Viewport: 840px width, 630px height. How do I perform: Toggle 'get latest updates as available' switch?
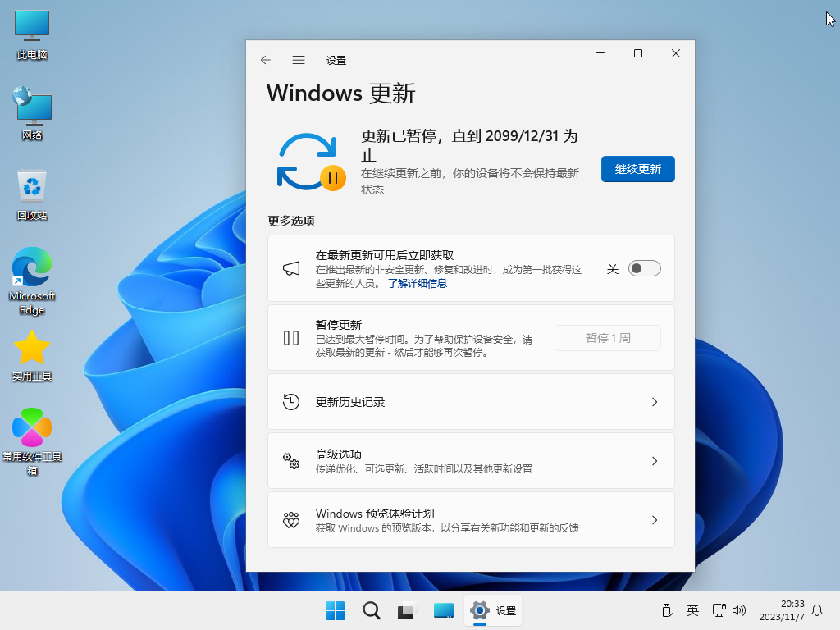tap(644, 268)
